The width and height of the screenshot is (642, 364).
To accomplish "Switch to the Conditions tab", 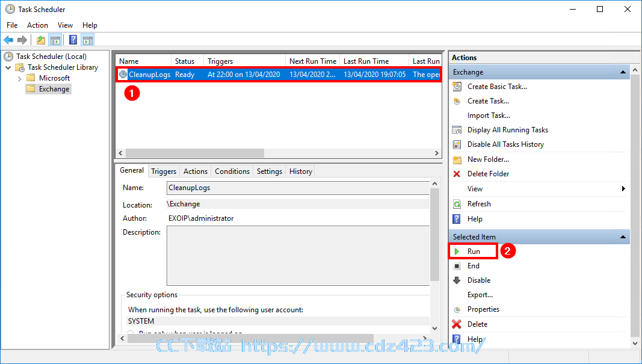I will pos(232,171).
